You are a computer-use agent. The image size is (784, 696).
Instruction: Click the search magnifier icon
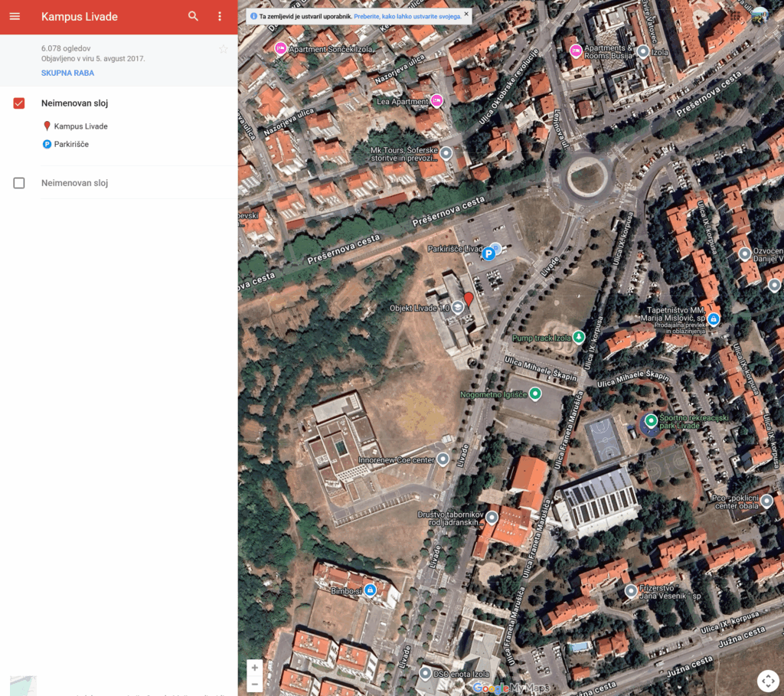click(x=193, y=16)
